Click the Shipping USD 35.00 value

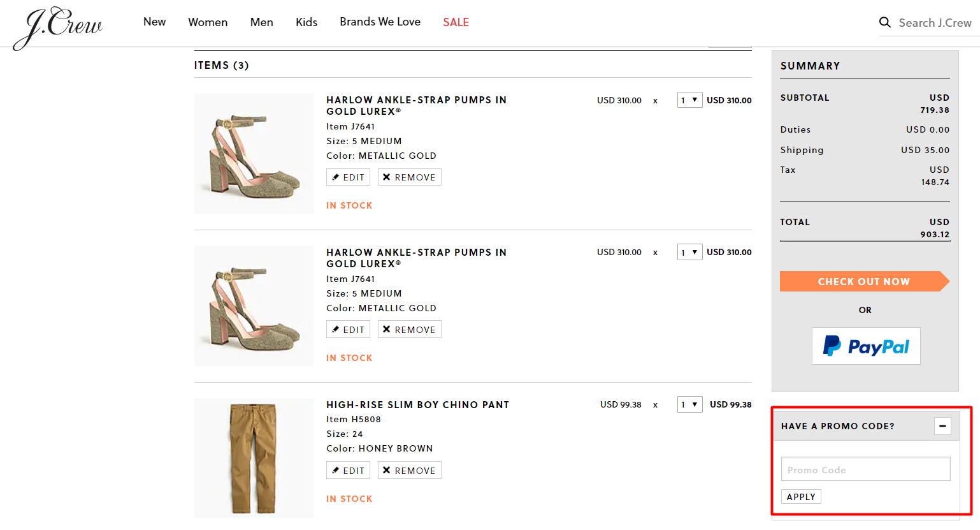click(x=925, y=150)
